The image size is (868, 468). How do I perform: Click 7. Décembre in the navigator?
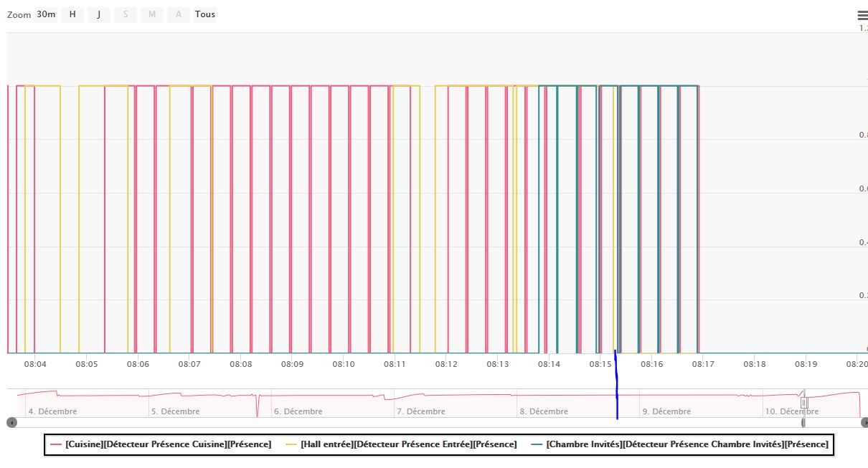pos(420,411)
